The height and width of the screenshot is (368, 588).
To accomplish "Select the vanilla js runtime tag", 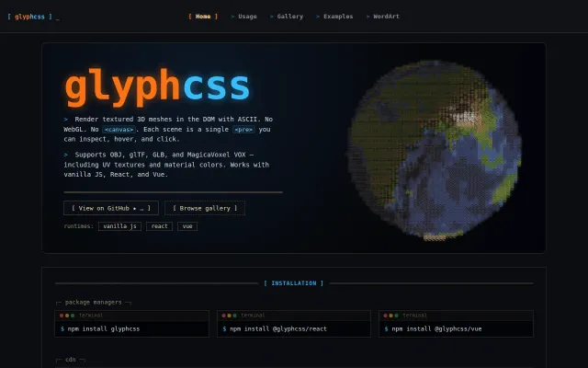I will click(119, 226).
